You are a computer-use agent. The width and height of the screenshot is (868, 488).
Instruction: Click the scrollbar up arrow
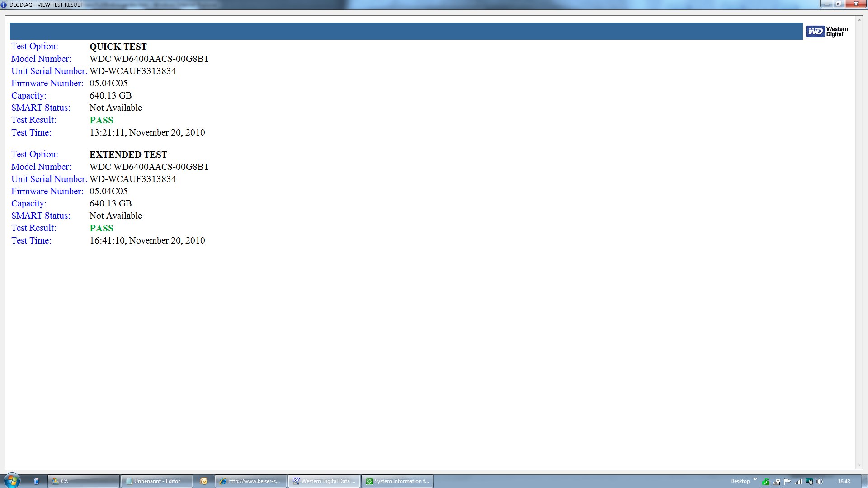(x=859, y=20)
